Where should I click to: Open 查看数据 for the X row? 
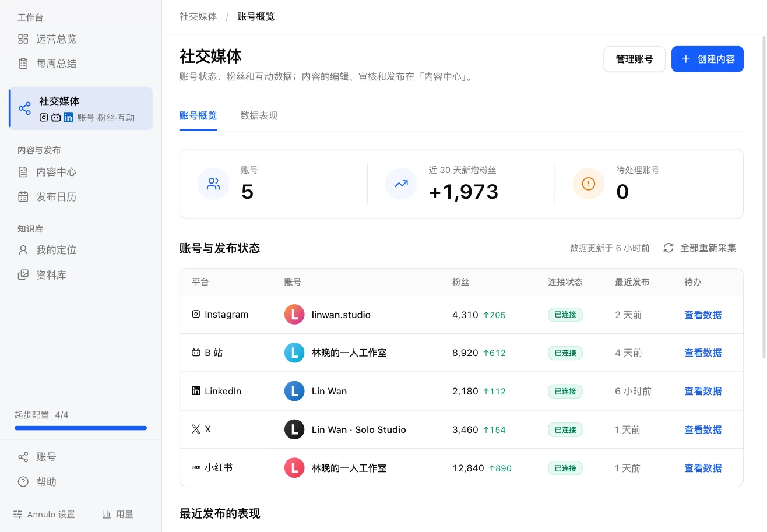(703, 429)
